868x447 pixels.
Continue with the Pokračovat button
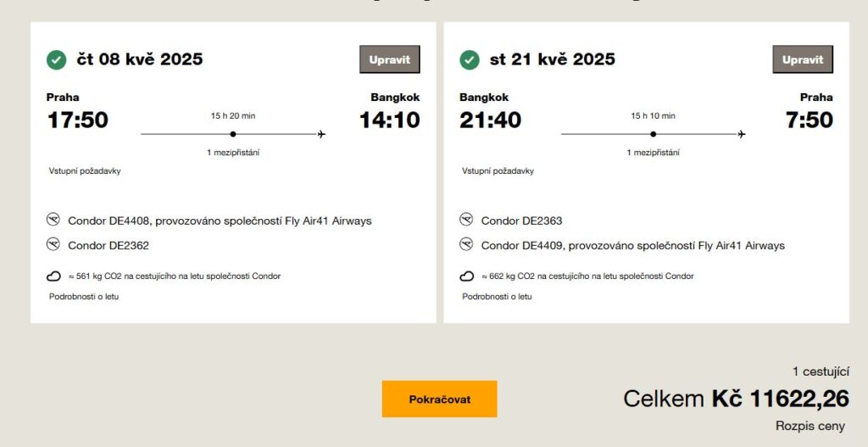(x=439, y=399)
